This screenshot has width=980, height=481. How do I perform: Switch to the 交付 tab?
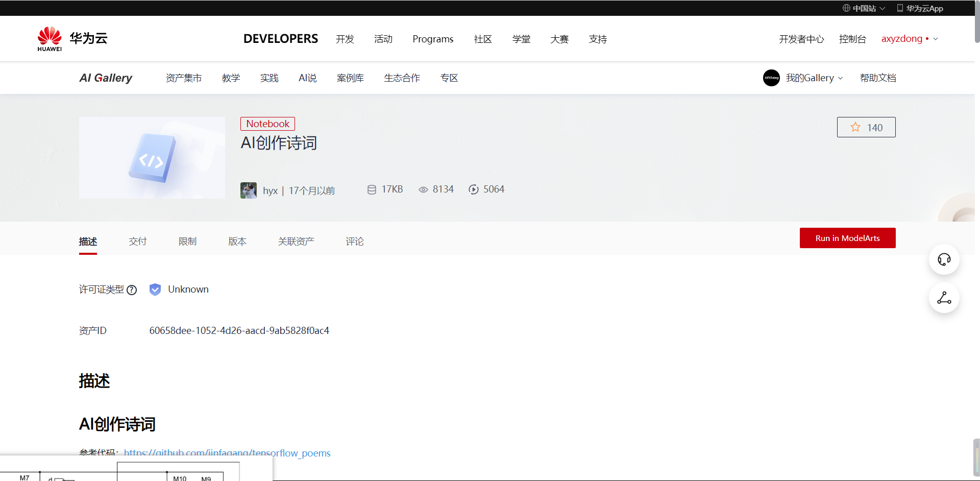138,241
